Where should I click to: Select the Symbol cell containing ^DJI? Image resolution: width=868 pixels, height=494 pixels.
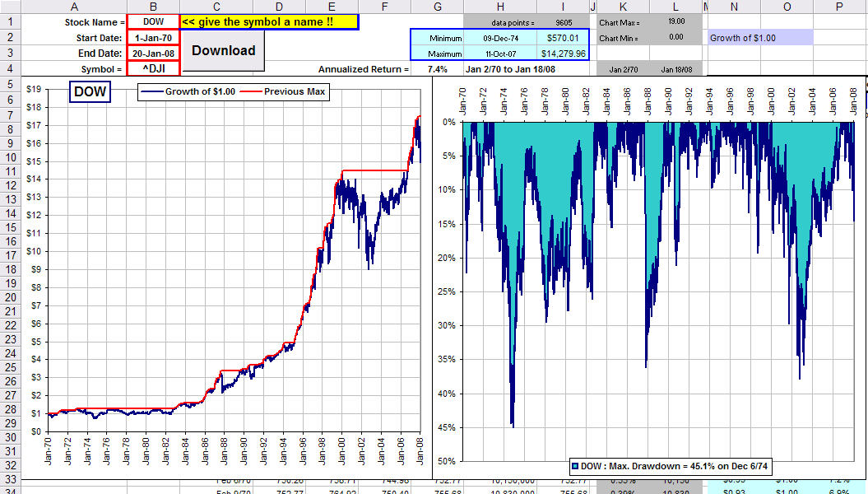coord(153,68)
